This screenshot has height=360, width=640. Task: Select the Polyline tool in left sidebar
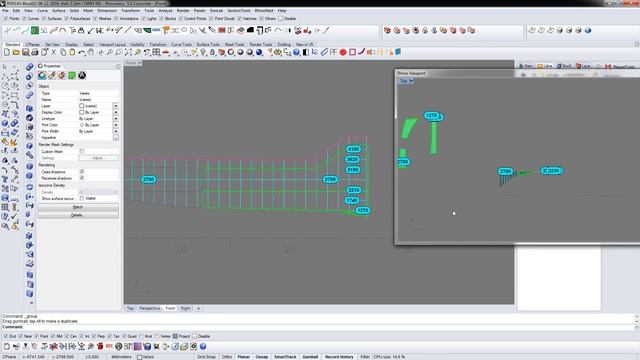pos(5,76)
